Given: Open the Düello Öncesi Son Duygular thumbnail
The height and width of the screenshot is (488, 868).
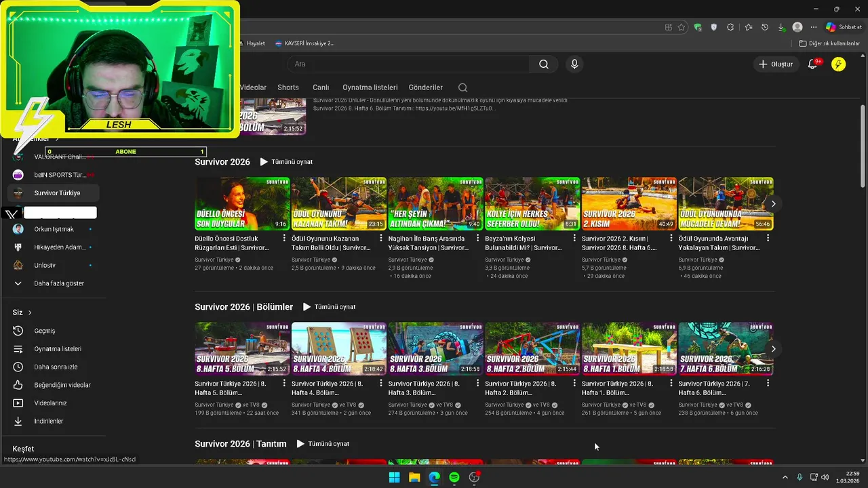Looking at the screenshot, I should [242, 203].
